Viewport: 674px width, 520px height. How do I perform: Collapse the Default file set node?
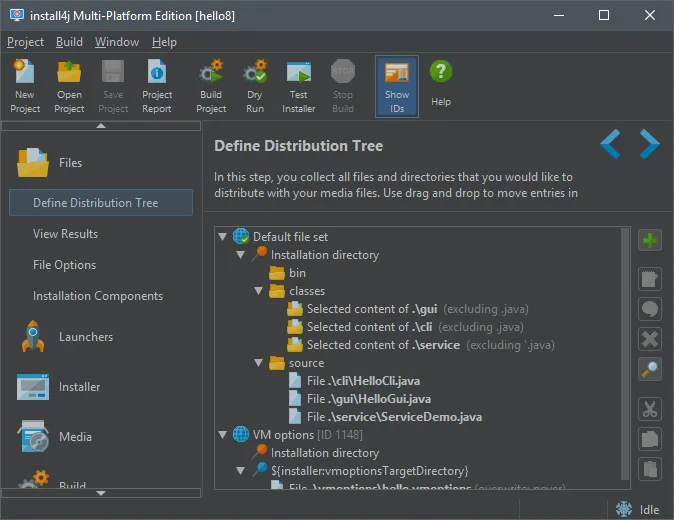click(x=222, y=237)
